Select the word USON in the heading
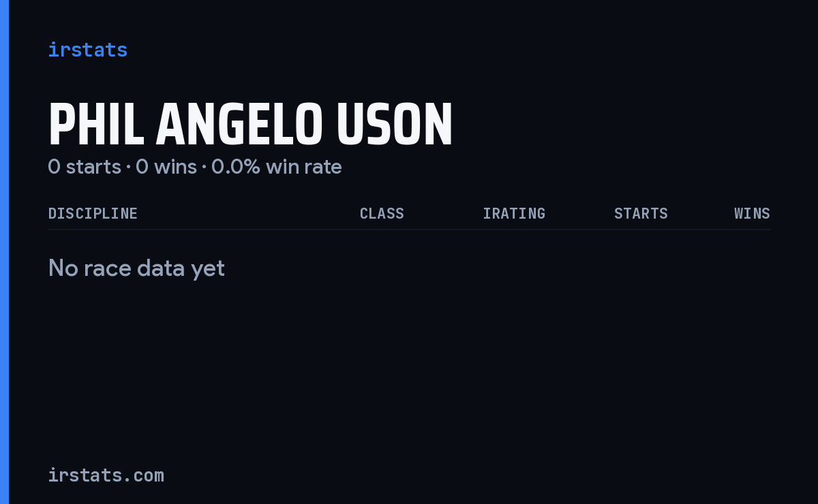 tap(394, 125)
